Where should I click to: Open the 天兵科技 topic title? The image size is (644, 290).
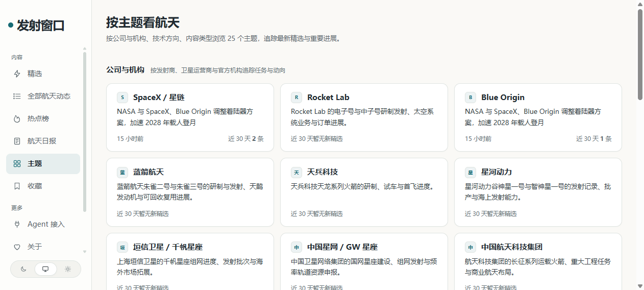[323, 172]
